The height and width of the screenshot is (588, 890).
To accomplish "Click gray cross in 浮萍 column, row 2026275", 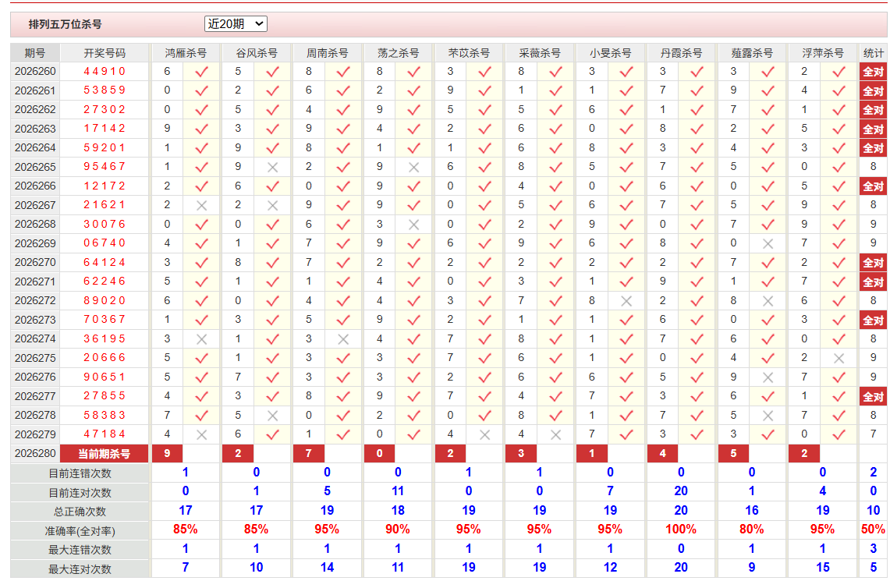I will tap(839, 358).
